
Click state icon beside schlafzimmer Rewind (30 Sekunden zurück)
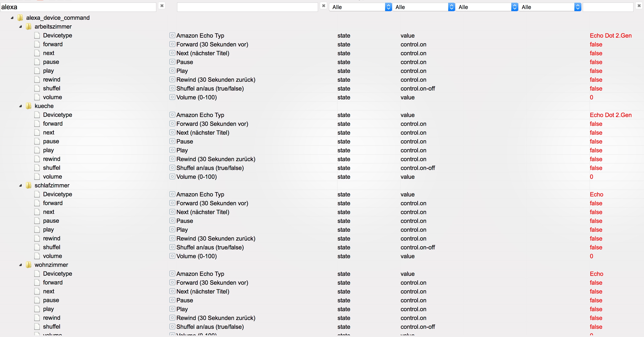(x=172, y=238)
